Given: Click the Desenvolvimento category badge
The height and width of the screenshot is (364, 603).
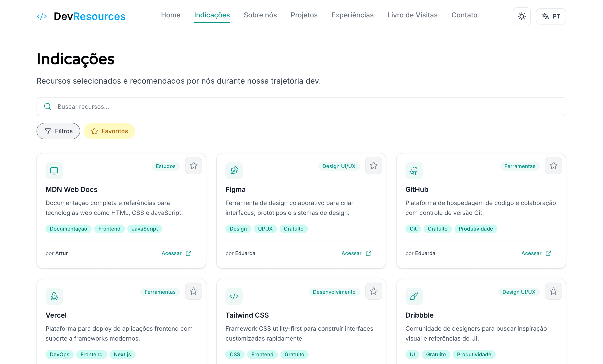Looking at the screenshot, I should click(x=334, y=292).
